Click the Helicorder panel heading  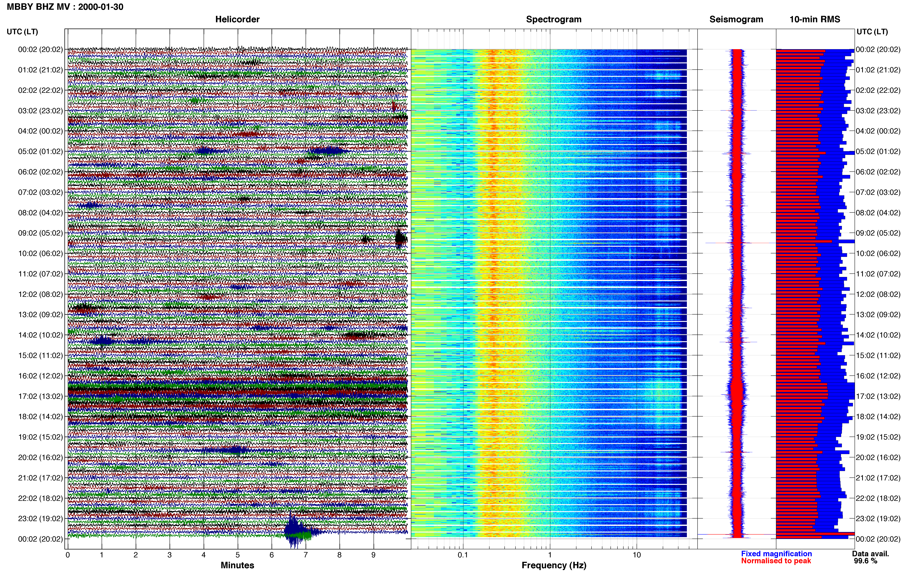click(237, 19)
